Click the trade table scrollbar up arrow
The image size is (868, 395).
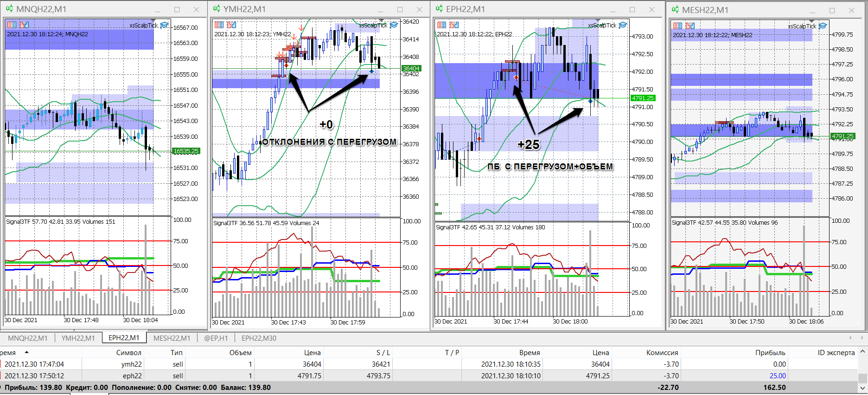[862, 352]
